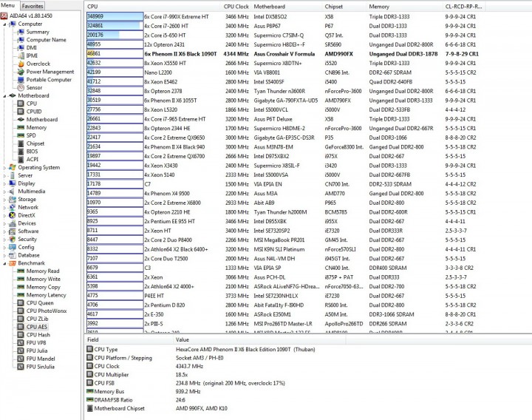Select the Nano L2200 result row
Screen dimensions: 532x420
pyautogui.click(x=285, y=72)
